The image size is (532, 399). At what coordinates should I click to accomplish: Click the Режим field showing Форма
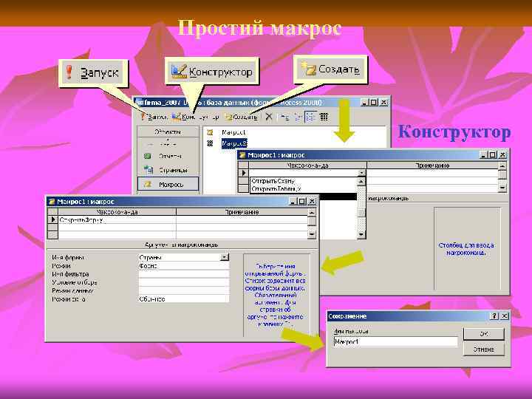pos(183,266)
